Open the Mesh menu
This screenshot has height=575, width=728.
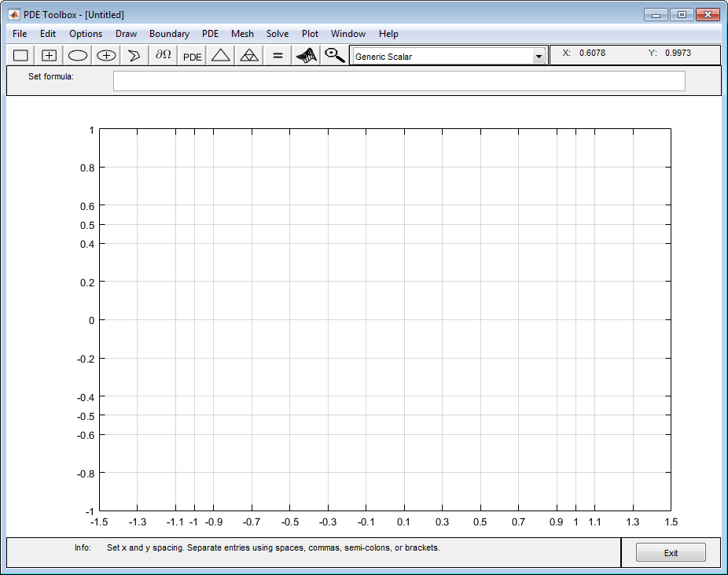tap(242, 34)
